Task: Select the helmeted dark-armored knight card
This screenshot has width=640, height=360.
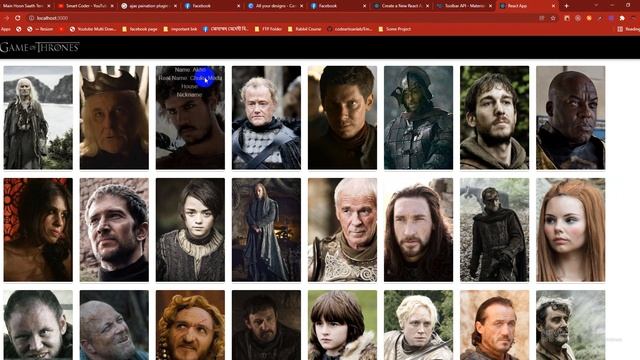Action: tap(418, 118)
